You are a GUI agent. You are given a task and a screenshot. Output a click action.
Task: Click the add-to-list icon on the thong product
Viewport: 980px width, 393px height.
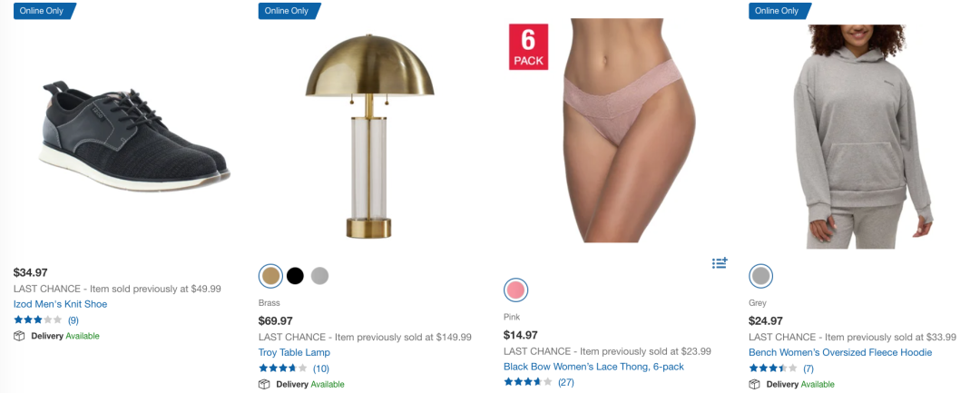coord(720,263)
